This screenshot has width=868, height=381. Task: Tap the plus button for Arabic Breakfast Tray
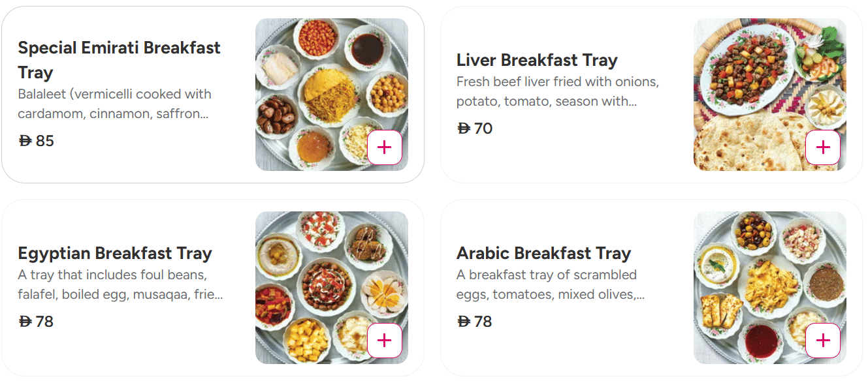tap(823, 341)
